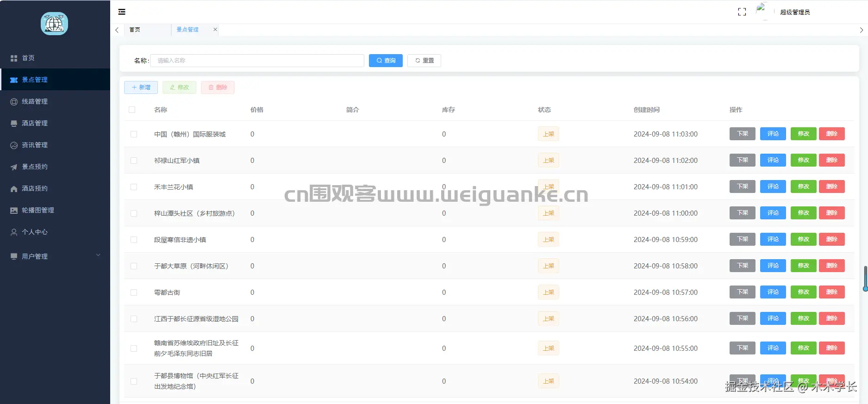Image resolution: width=868 pixels, height=404 pixels.
Task: Click the 个人中心 person icon
Action: [x=14, y=232]
